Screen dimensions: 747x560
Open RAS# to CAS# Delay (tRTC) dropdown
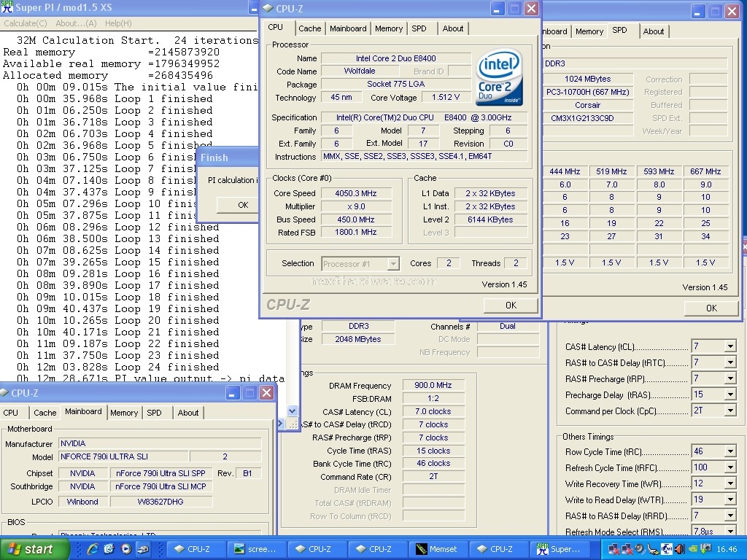pyautogui.click(x=730, y=362)
